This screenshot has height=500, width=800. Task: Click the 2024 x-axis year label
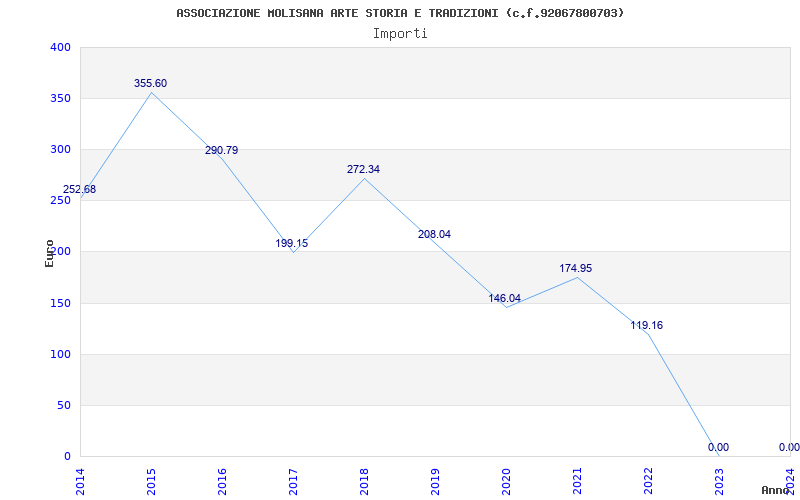pyautogui.click(x=790, y=482)
